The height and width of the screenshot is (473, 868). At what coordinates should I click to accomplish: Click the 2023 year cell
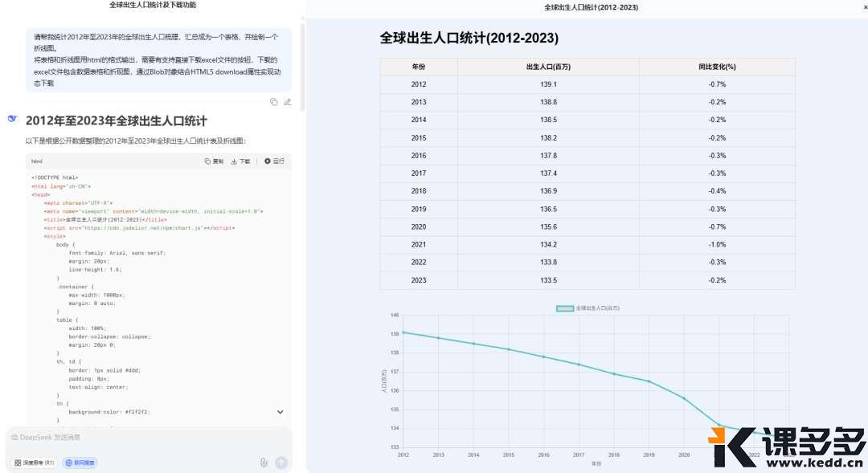click(x=419, y=280)
